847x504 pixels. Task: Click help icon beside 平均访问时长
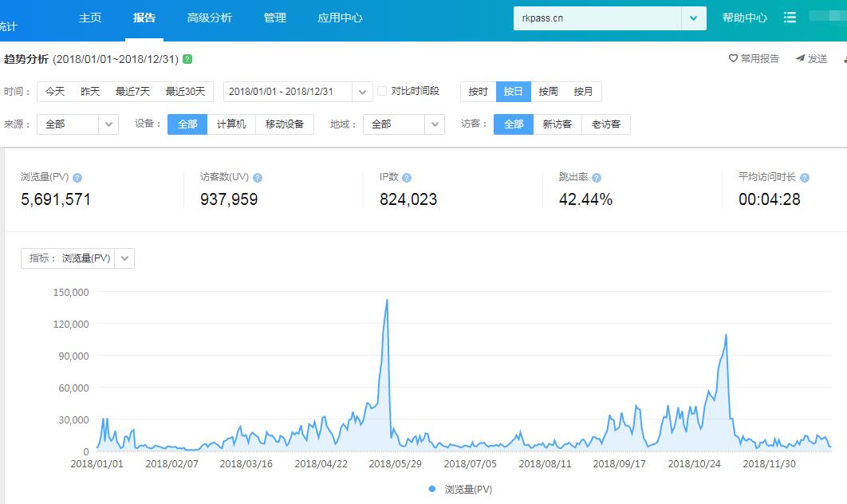point(804,178)
